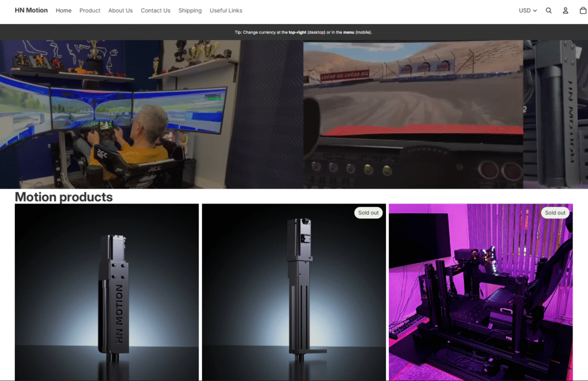Open the Product menu item

[90, 10]
